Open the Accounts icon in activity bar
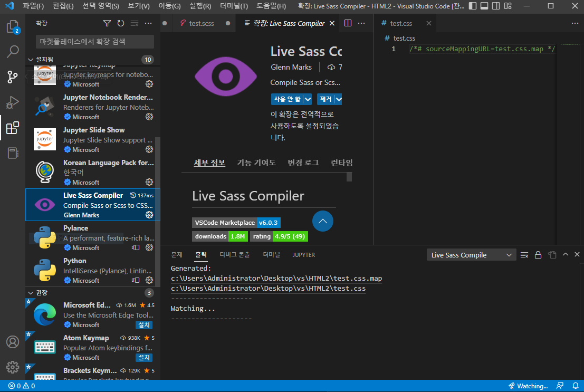 pyautogui.click(x=13, y=342)
